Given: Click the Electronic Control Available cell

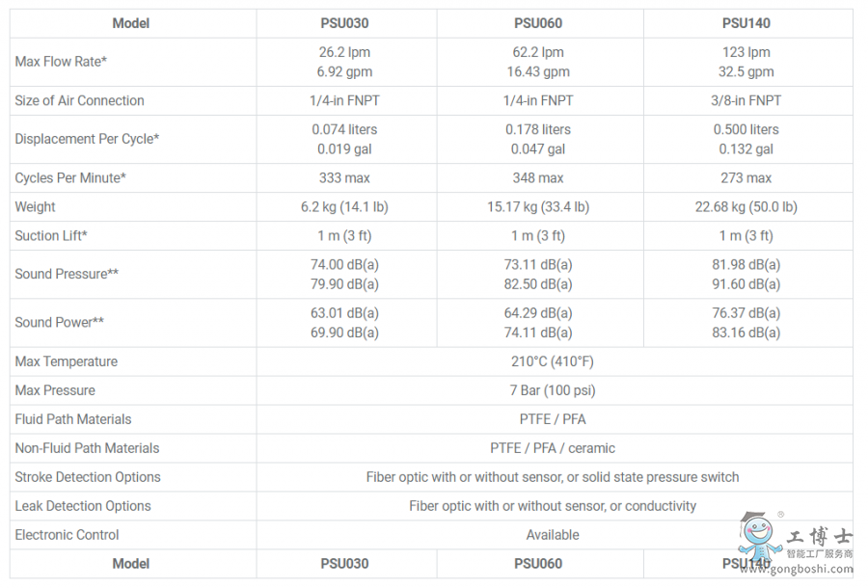Looking at the screenshot, I should (x=553, y=535).
